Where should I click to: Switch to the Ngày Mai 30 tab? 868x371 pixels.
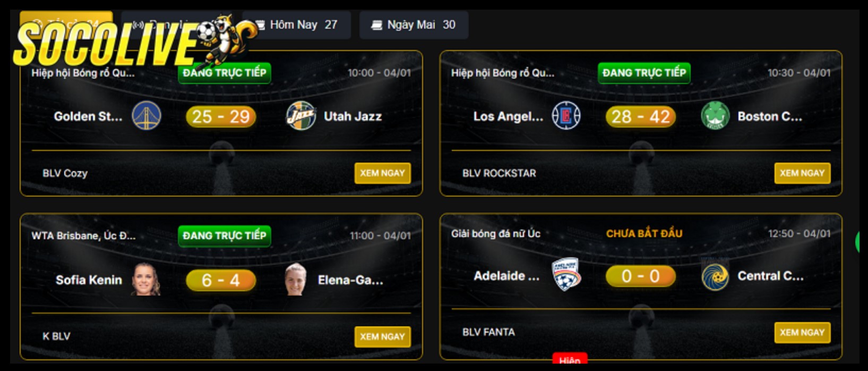[x=414, y=25]
